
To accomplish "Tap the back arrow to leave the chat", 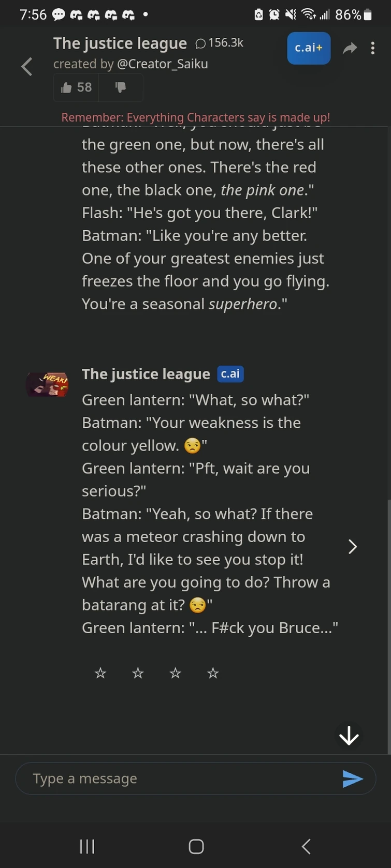I will tap(26, 67).
